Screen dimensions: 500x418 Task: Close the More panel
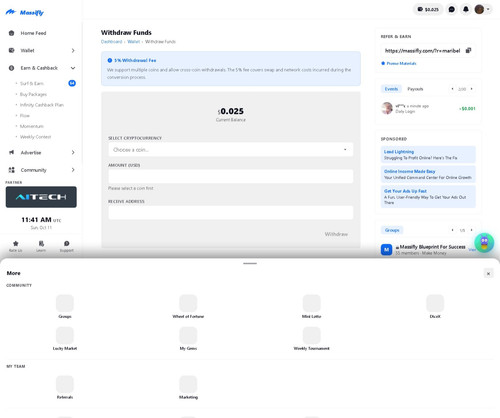(488, 274)
